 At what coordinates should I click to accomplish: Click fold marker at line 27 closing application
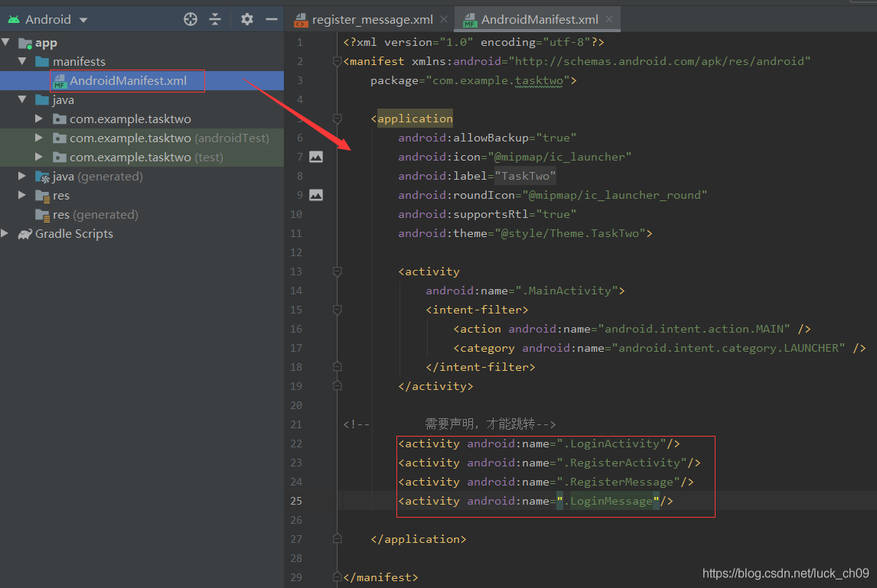point(337,539)
